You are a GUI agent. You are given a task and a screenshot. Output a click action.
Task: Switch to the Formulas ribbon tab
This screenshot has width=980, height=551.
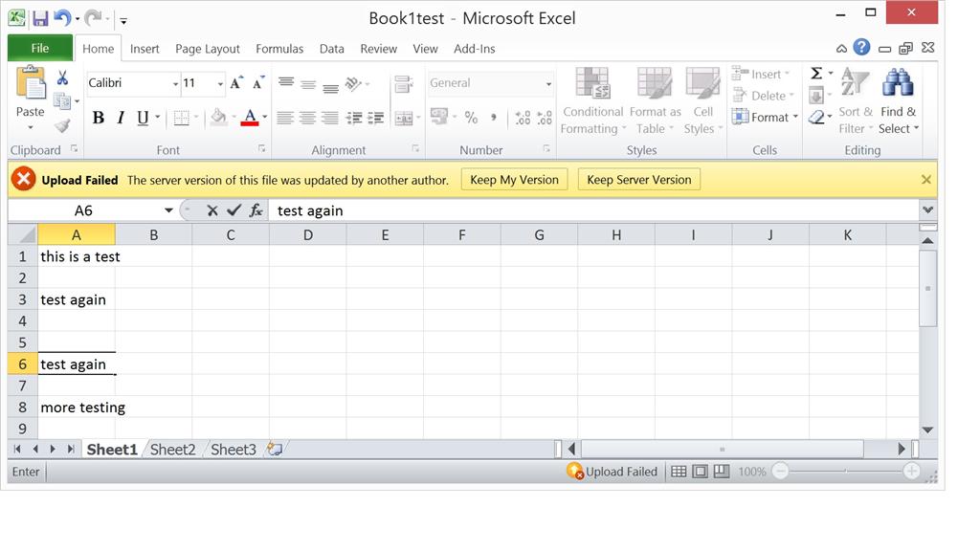tap(279, 48)
